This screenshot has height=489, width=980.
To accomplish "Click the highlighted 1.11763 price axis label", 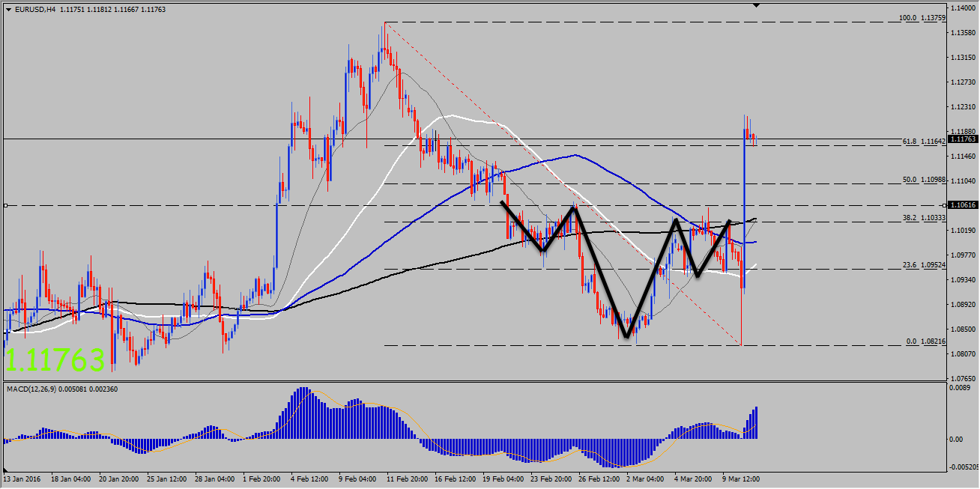I will click(961, 139).
